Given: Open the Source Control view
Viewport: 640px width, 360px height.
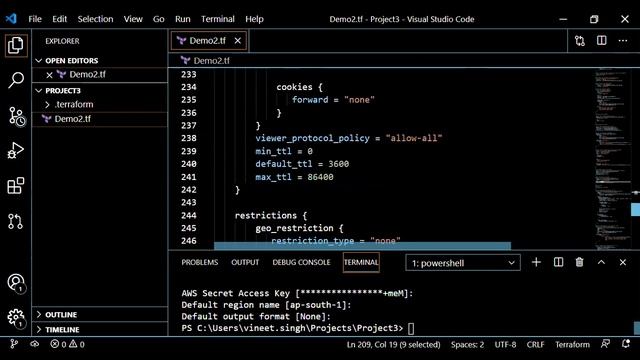Looking at the screenshot, I should [x=16, y=116].
